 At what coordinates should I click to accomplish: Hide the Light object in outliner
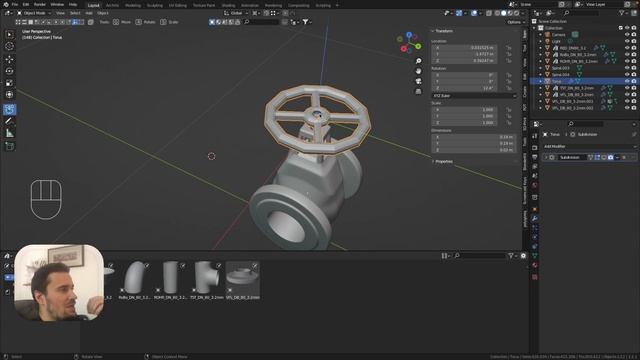(x=627, y=41)
